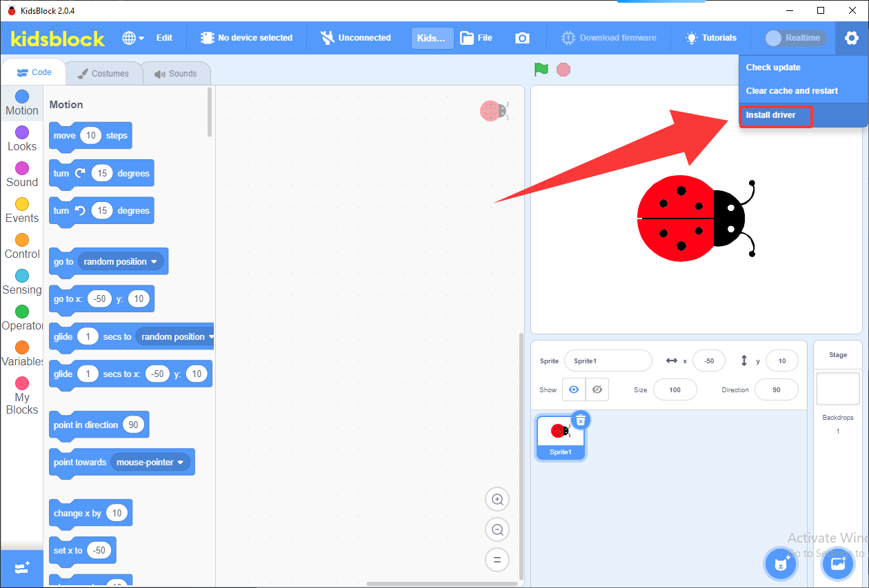Open the language globe dropdown
The width and height of the screenshot is (869, 588).
click(133, 38)
